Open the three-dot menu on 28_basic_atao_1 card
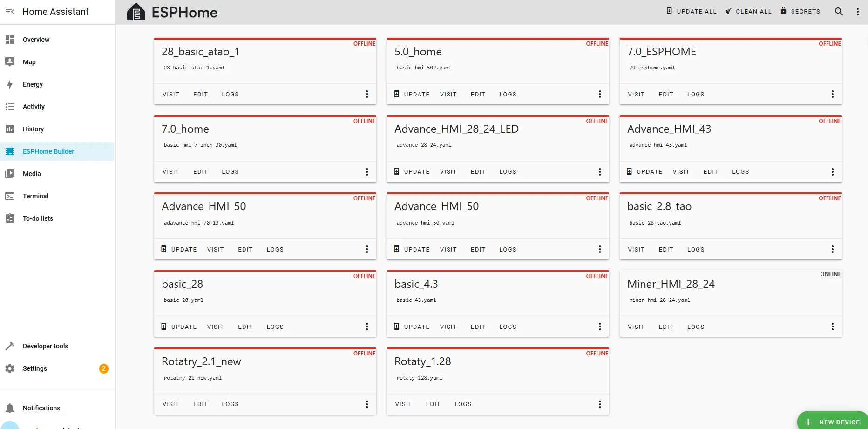868x429 pixels. tap(367, 95)
